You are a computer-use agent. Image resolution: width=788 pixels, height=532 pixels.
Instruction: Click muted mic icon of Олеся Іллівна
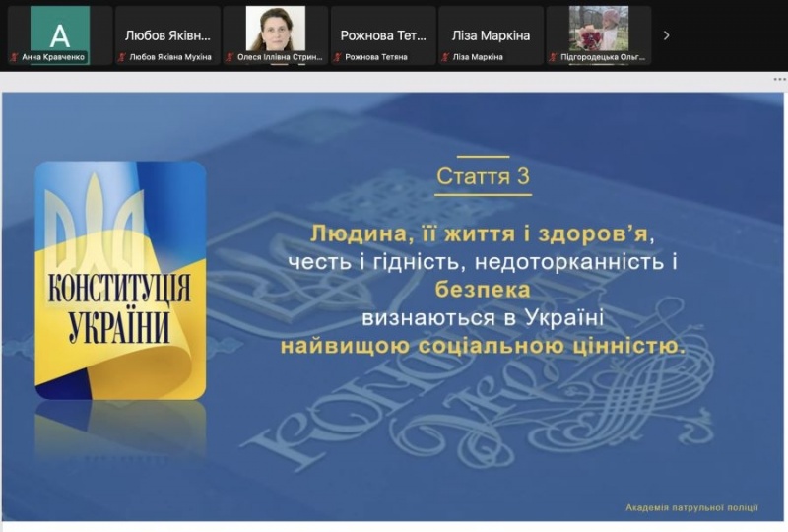[230, 57]
